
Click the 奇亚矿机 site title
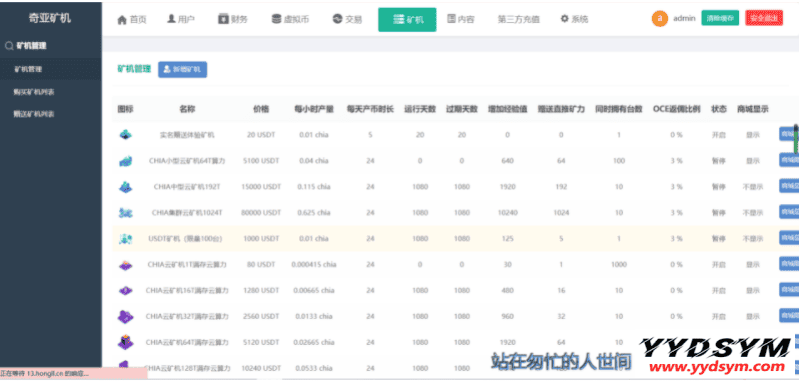point(50,18)
